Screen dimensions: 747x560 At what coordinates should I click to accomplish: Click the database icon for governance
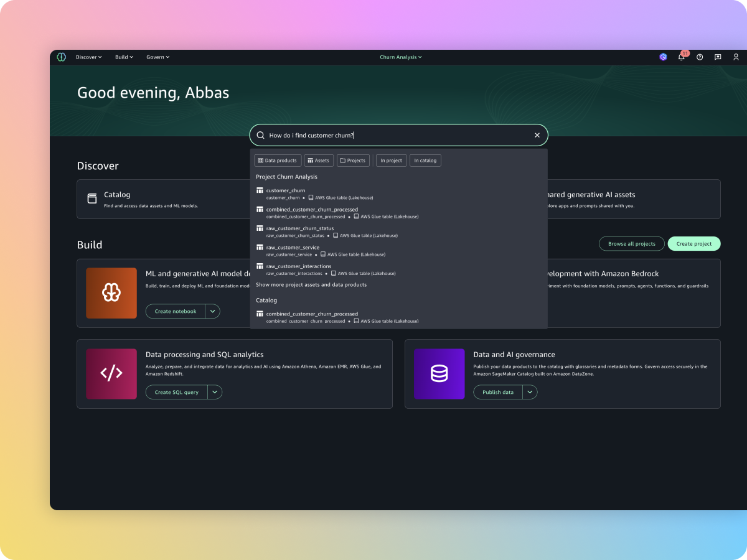tap(439, 374)
